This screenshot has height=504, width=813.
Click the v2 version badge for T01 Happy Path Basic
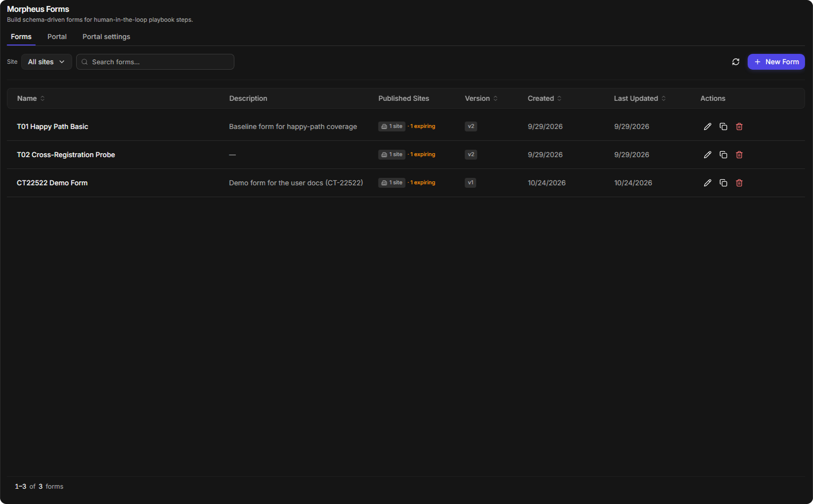(471, 126)
